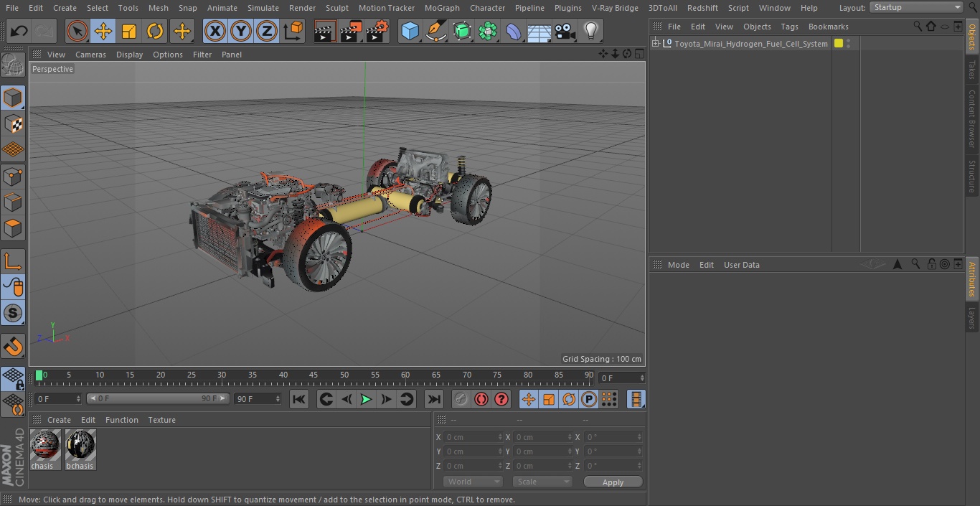Go to start of animation
Screen dimensions: 980x506
(299, 399)
